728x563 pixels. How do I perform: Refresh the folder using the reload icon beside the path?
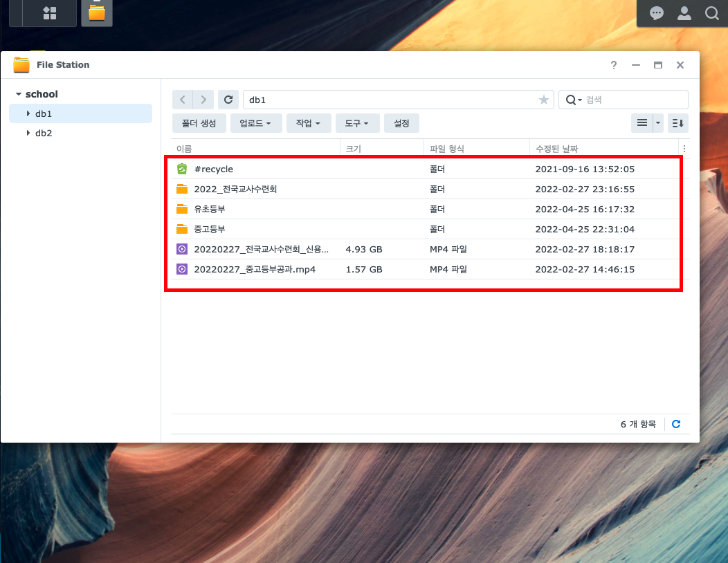click(228, 100)
